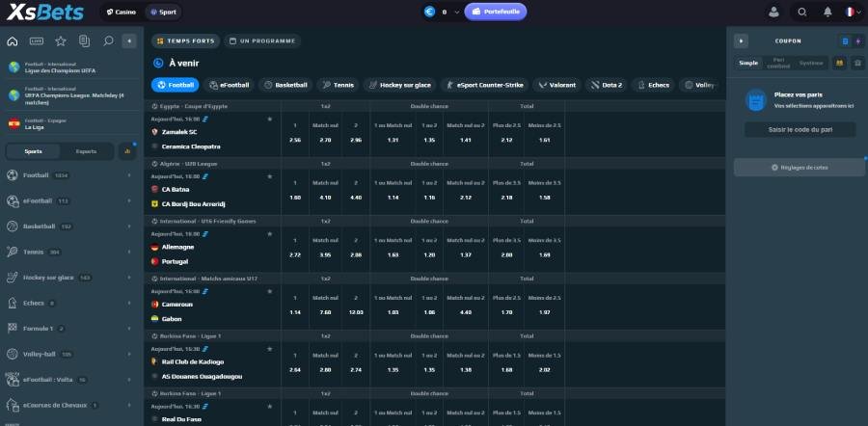Click the Echecs chess piece icon in the sidebar
This screenshot has height=426, width=868.
coord(13,304)
